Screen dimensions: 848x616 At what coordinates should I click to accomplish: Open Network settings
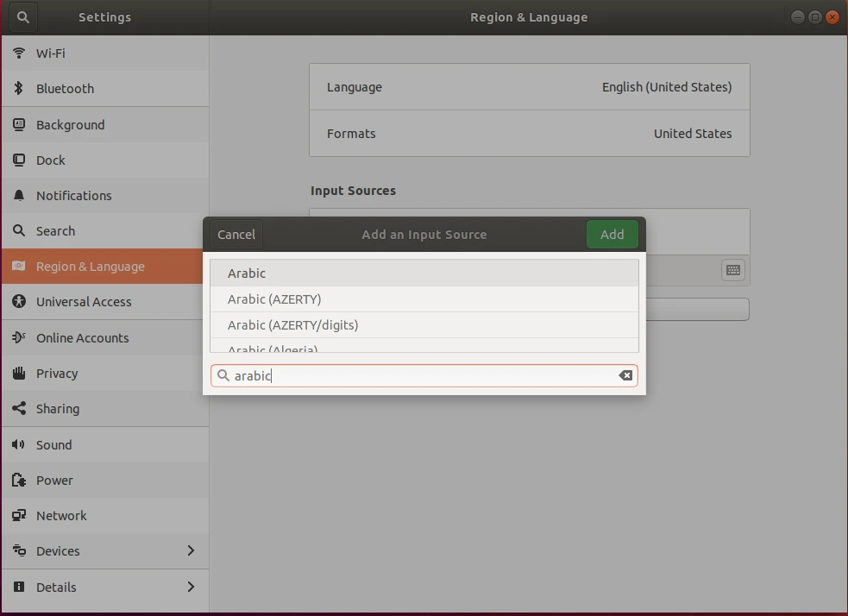(x=105, y=515)
